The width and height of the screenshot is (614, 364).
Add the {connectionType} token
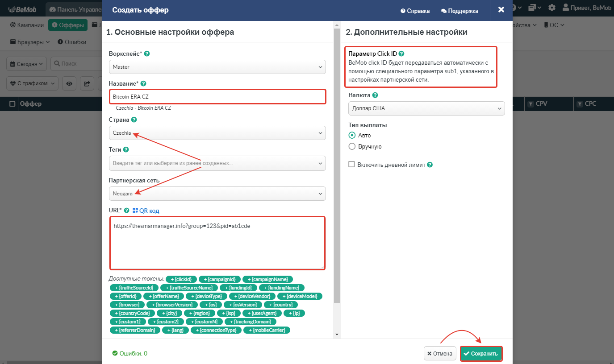click(216, 330)
